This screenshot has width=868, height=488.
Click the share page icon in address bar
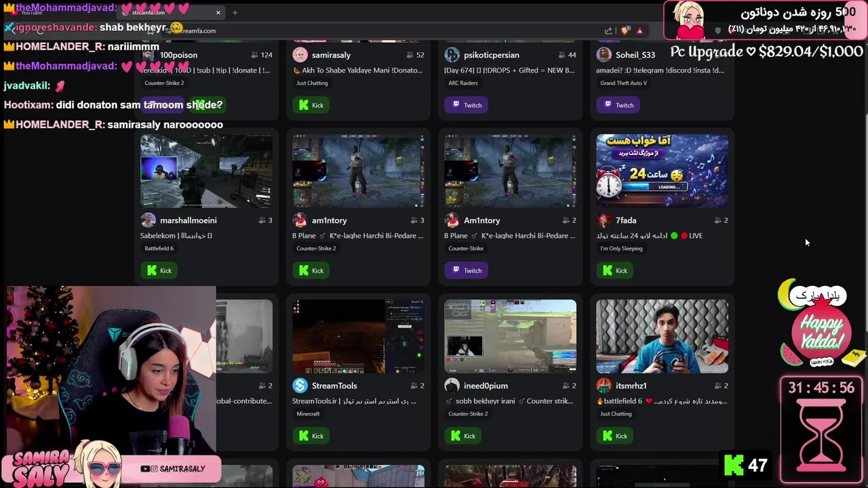point(608,30)
